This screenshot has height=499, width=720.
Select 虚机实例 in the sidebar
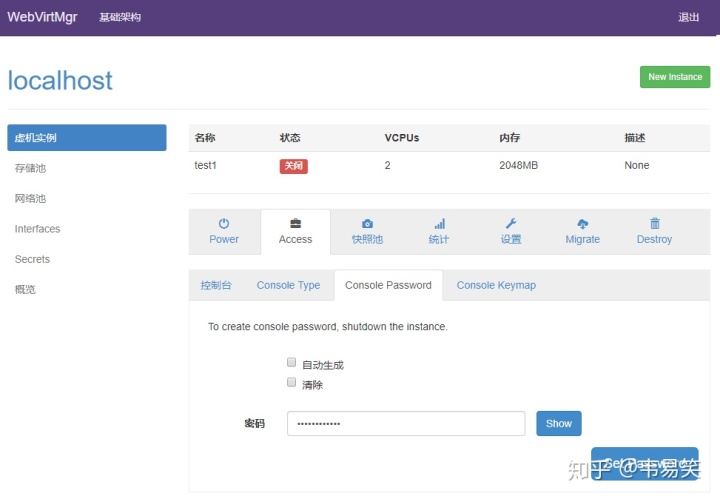(x=87, y=138)
